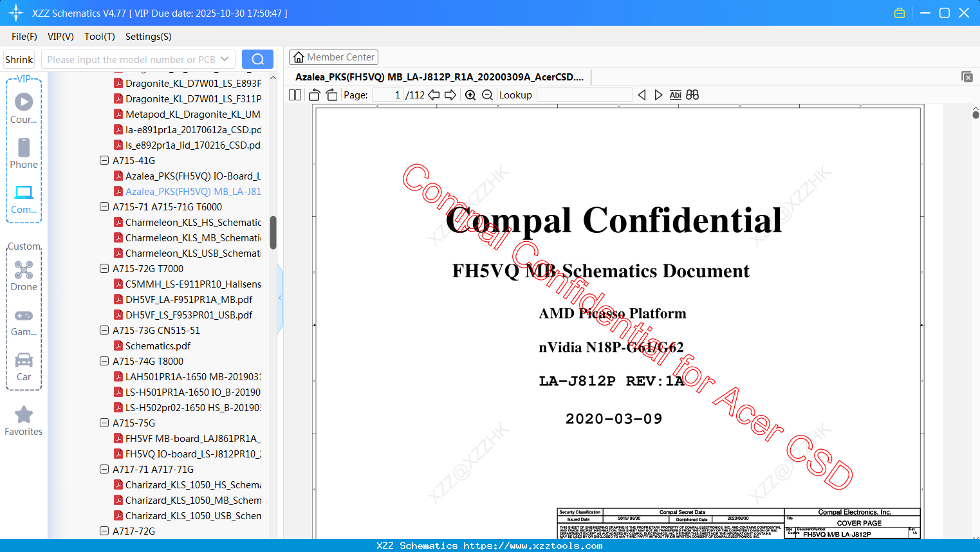Click the yellow briefcase icon in title bar

[x=900, y=13]
